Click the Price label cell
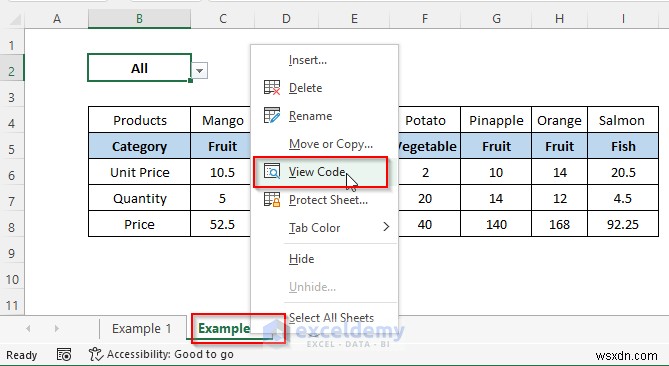The width and height of the screenshot is (669, 366). (139, 224)
